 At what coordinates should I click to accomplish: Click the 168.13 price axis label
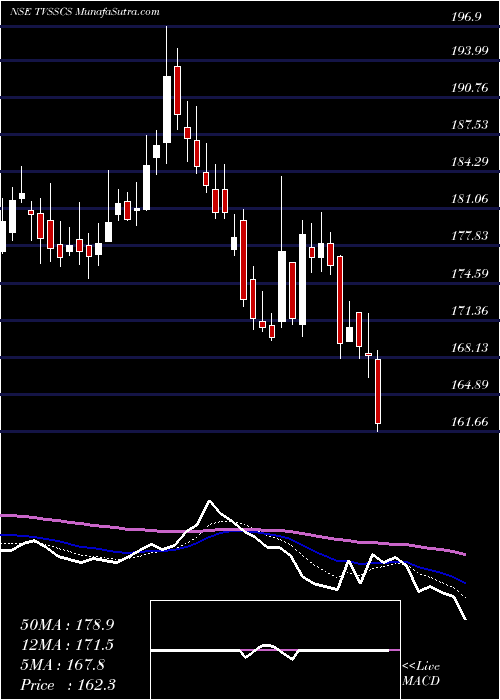[x=468, y=348]
